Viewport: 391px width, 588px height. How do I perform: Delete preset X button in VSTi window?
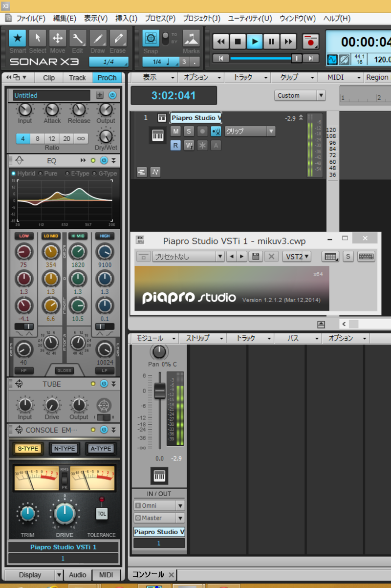[x=272, y=256]
